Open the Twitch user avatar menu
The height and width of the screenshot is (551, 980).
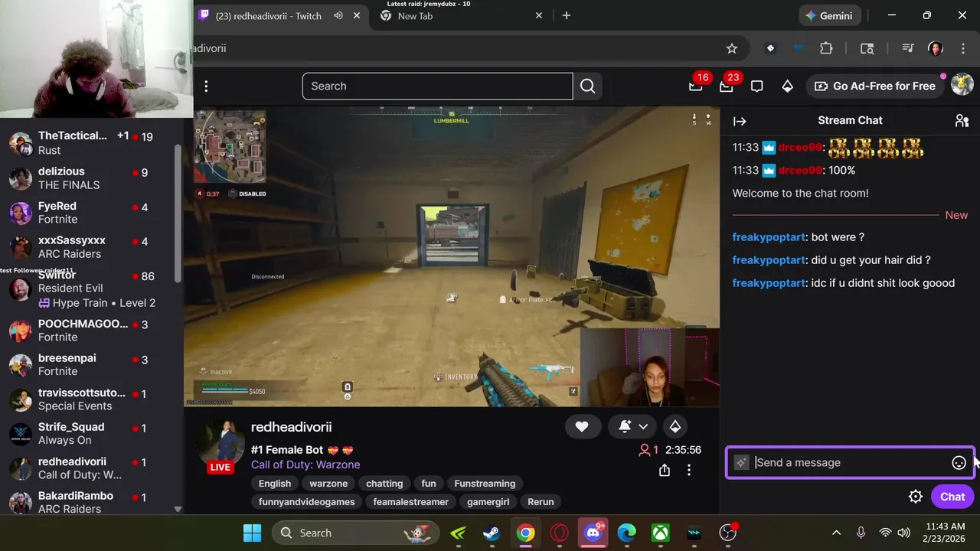[962, 85]
